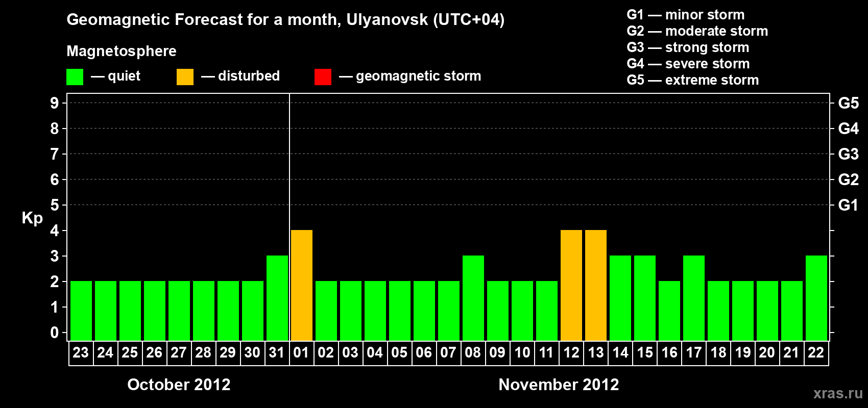Click the Kp value 5 axis label
Screen dimensions: 868x408
click(55, 205)
